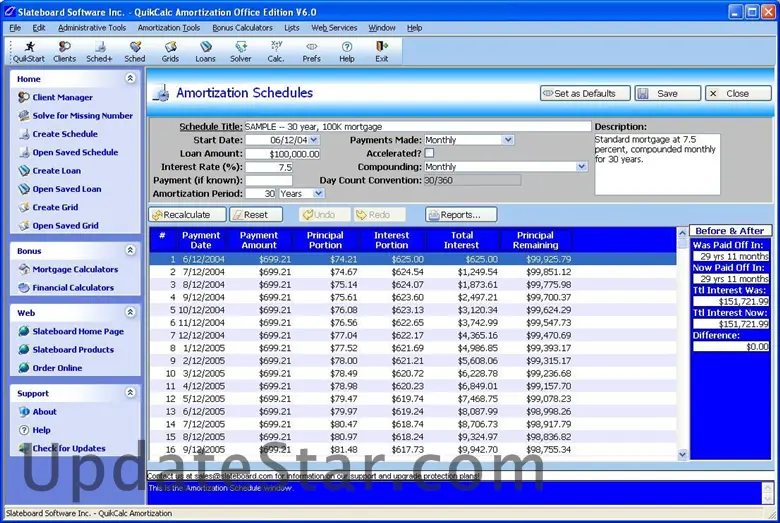Screen dimensions: 780x523
Task: Open About in the Support panel
Action: click(37, 412)
